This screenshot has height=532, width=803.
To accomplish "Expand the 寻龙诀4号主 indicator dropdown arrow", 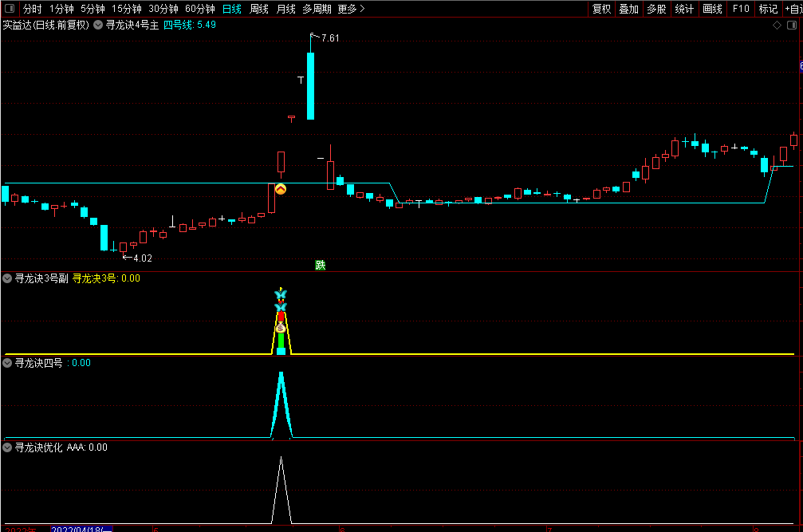I will click(98, 25).
